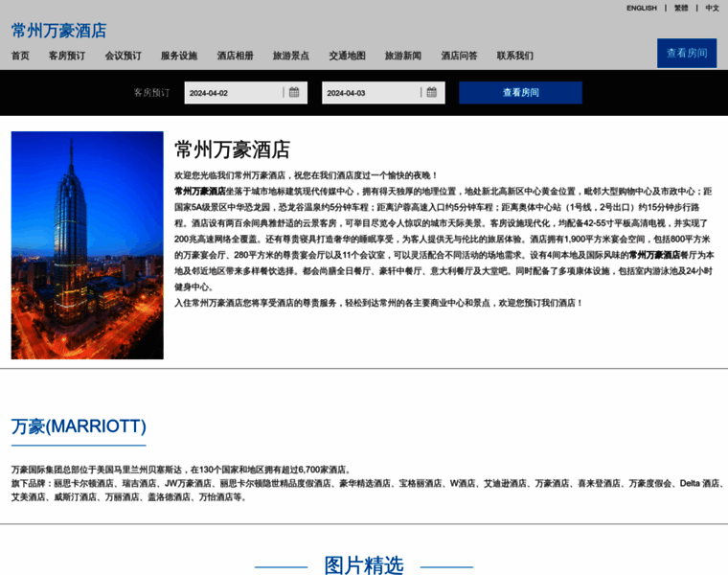This screenshot has height=575, width=728.
Task: Navigate to 服务设施 page
Action: (x=179, y=56)
